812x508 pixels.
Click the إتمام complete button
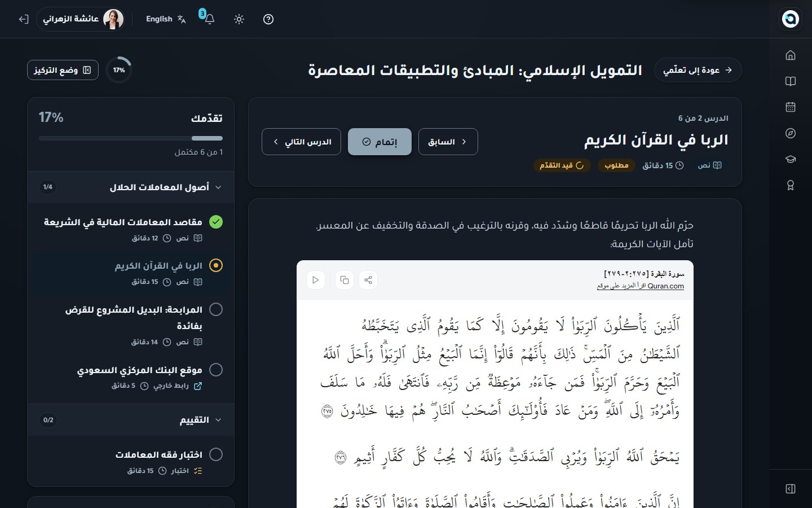point(379,142)
